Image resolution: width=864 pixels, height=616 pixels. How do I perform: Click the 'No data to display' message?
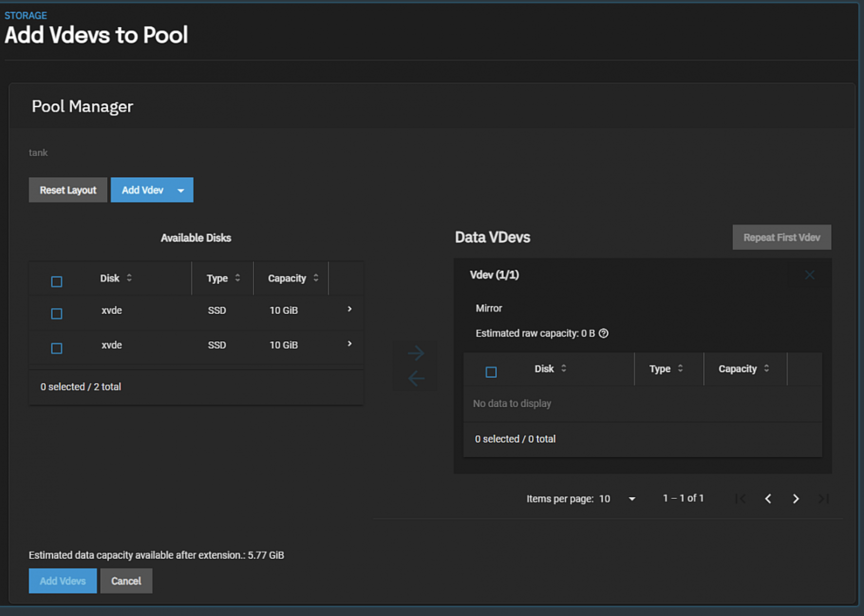(x=512, y=403)
